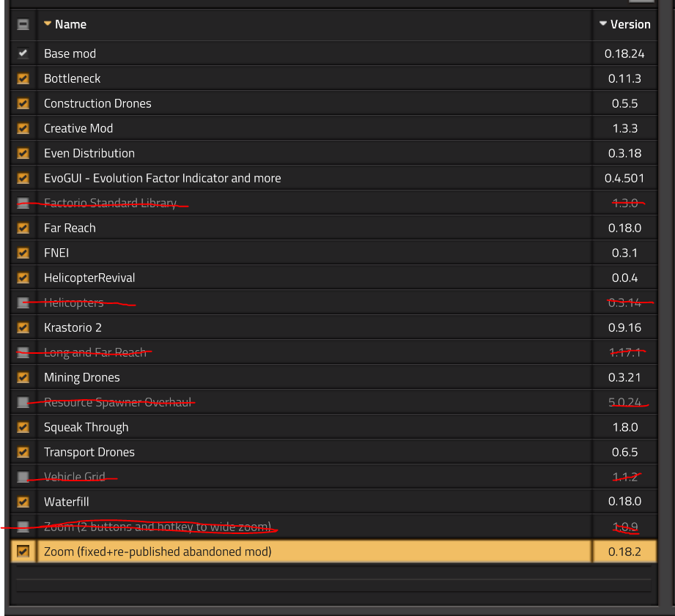Click version 1.3.3 cell
Screen dimensions: 675x616
(x=624, y=129)
